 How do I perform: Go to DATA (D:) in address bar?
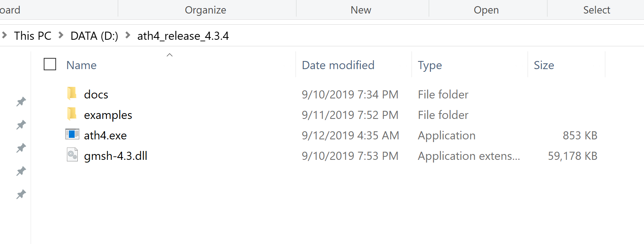[94, 36]
